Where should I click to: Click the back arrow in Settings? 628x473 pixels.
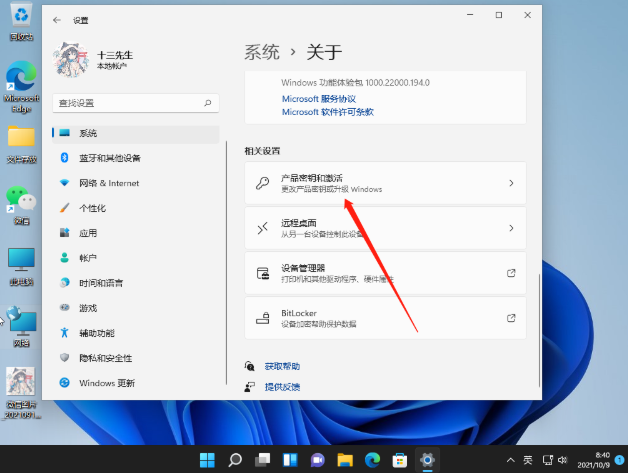[56, 19]
